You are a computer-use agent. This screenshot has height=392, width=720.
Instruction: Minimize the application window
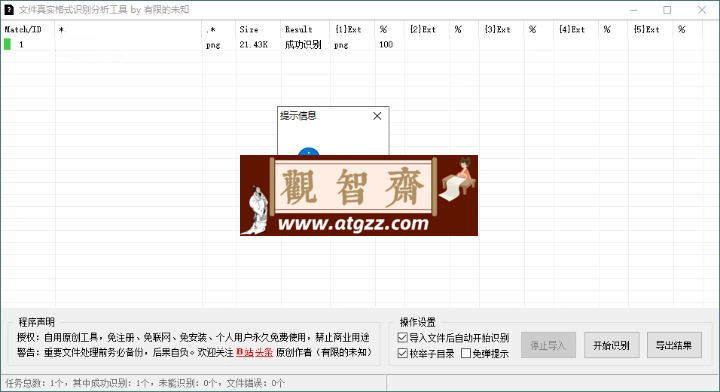[633, 10]
